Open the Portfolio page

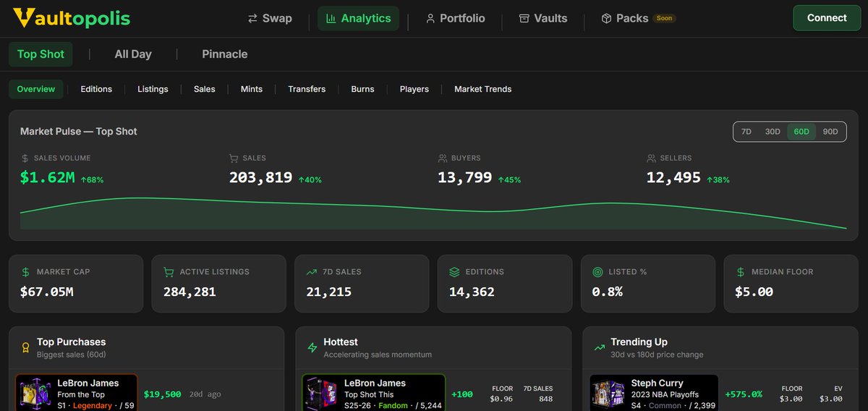pyautogui.click(x=456, y=18)
